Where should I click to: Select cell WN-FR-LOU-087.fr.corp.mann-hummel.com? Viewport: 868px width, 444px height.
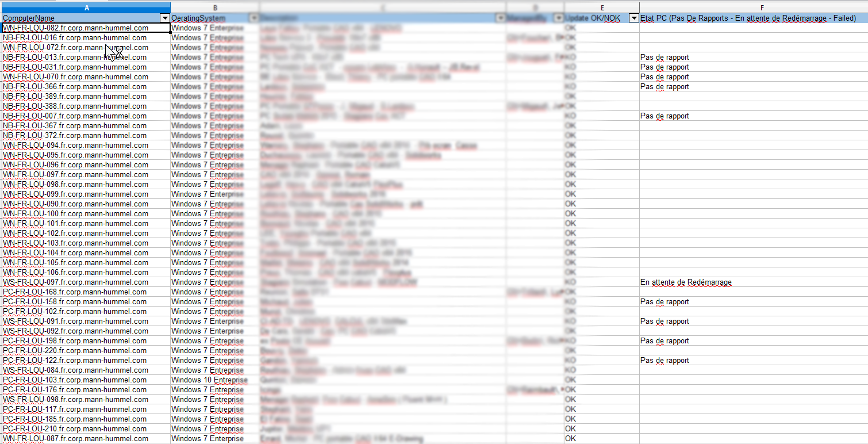(x=75, y=439)
